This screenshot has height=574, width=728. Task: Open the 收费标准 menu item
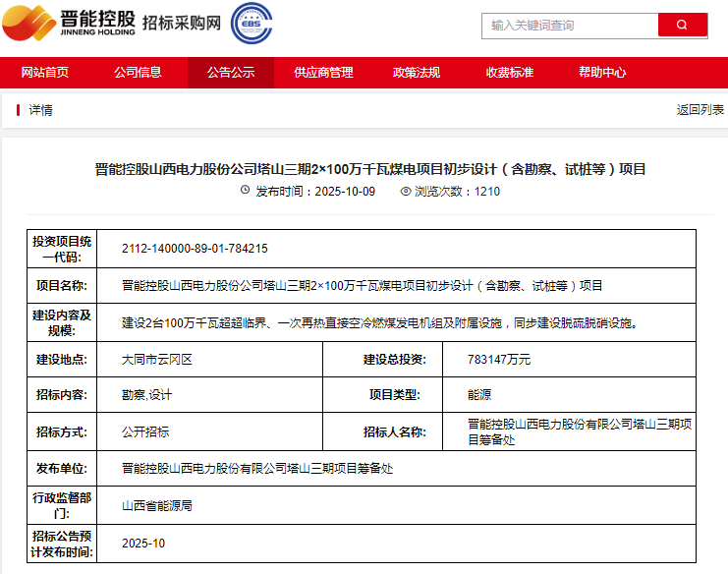[509, 73]
